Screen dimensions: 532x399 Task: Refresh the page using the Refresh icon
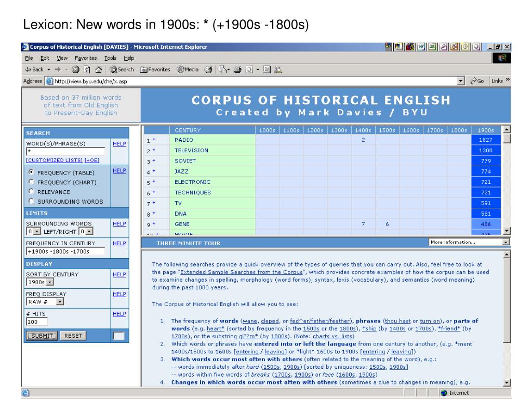[x=87, y=70]
